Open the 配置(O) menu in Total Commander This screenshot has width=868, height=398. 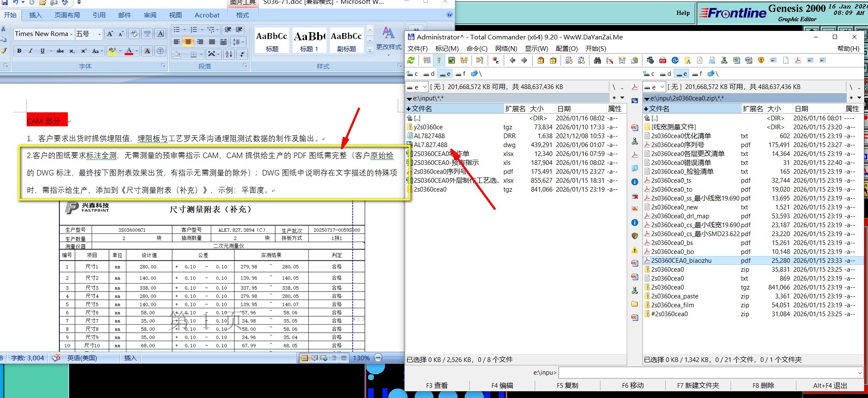point(567,48)
